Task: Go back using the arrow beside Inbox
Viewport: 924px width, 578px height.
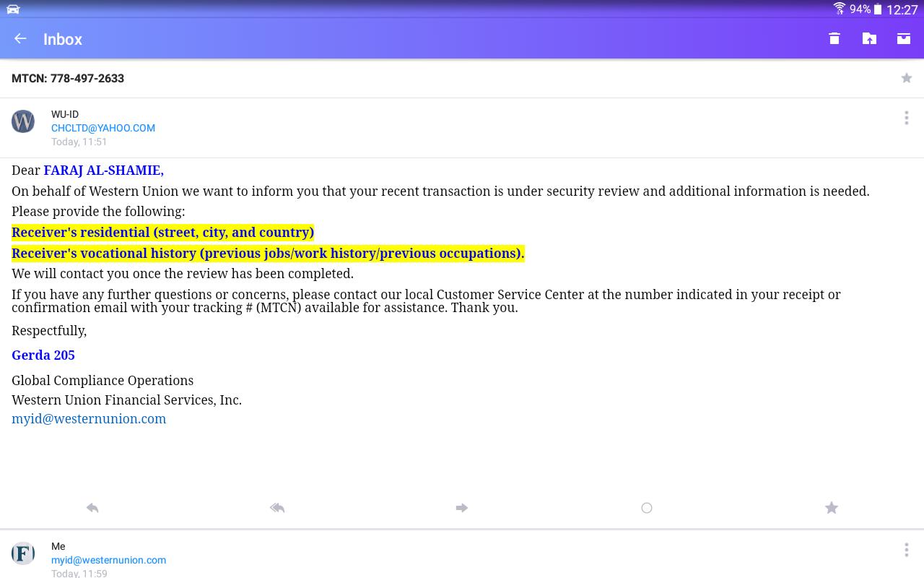Action: [20, 39]
